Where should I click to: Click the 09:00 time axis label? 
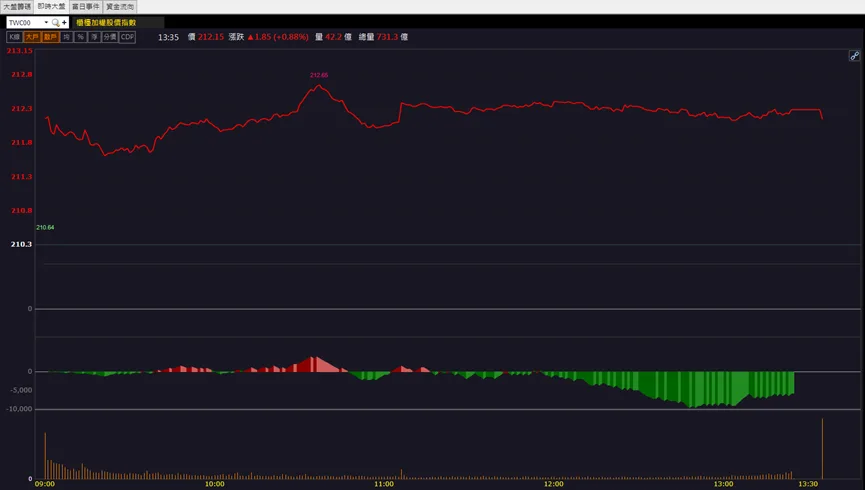(45, 484)
